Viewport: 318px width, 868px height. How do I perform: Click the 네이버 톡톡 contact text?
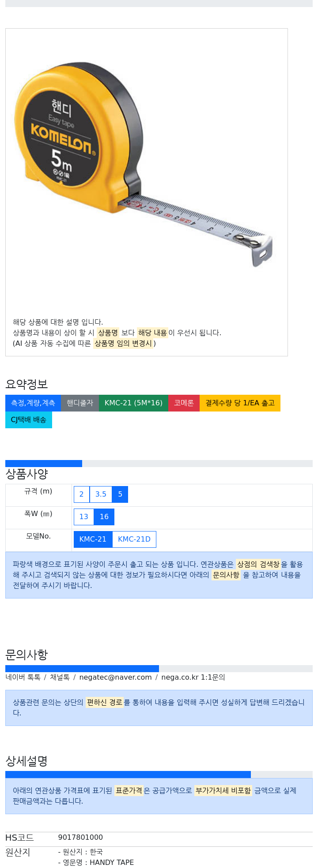[x=23, y=677]
